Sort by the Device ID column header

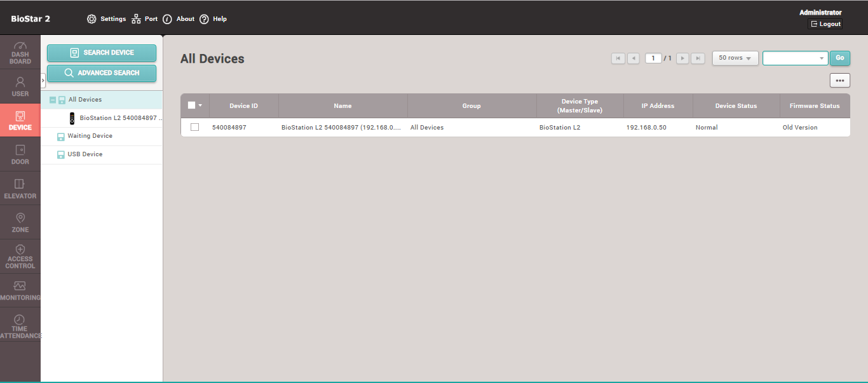pyautogui.click(x=244, y=106)
